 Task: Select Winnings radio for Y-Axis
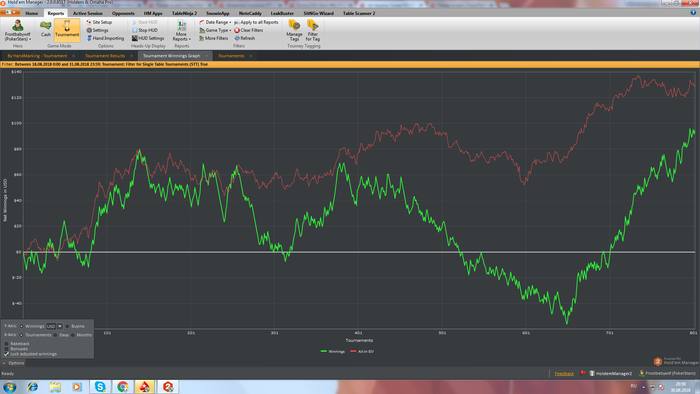pyautogui.click(x=21, y=326)
